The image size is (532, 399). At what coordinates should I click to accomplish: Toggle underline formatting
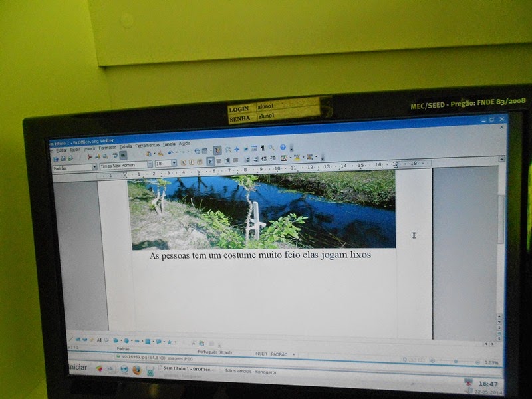(x=199, y=162)
